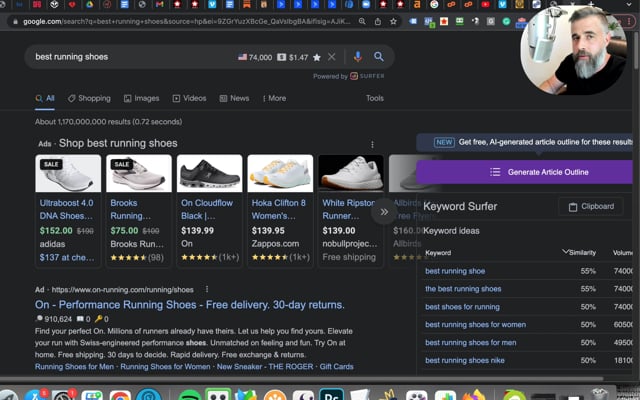Open On Performance Running Shoes ad link

189,305
